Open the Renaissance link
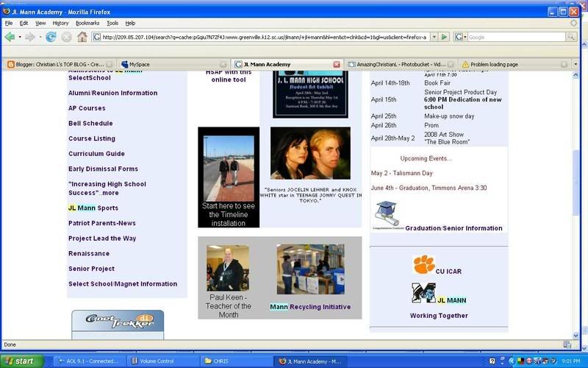The image size is (588, 368). tap(89, 253)
